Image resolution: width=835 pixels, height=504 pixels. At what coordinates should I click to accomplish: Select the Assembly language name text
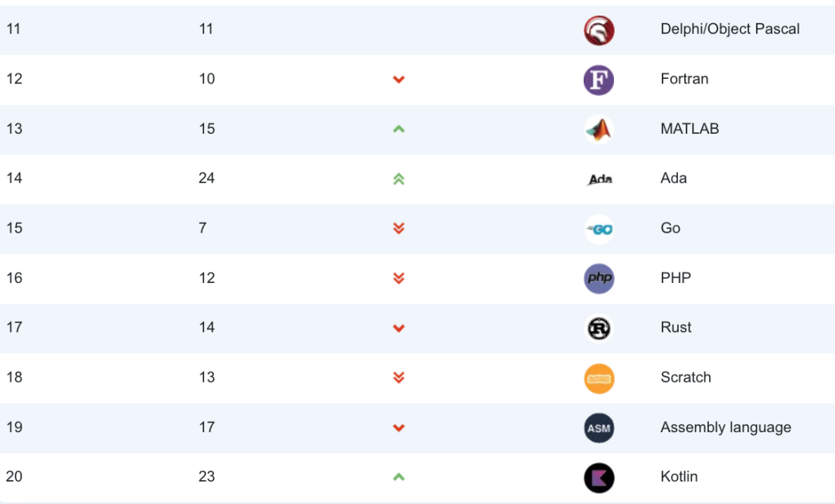[x=725, y=427]
